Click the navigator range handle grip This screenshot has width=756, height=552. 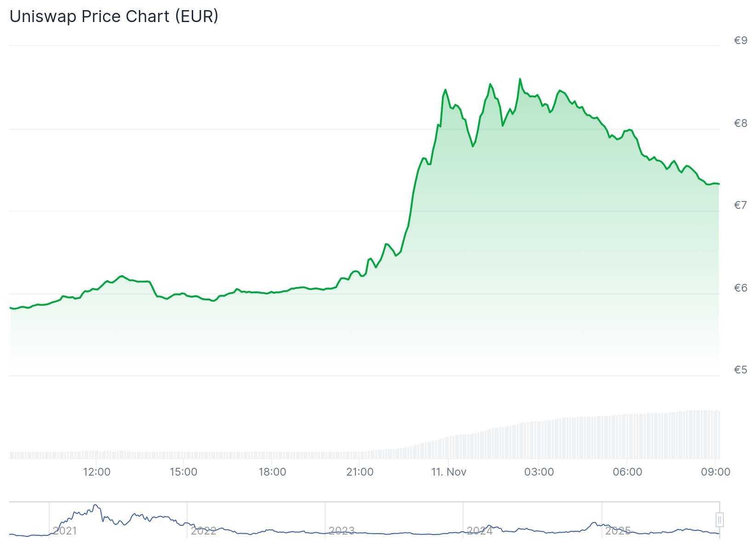(x=720, y=520)
